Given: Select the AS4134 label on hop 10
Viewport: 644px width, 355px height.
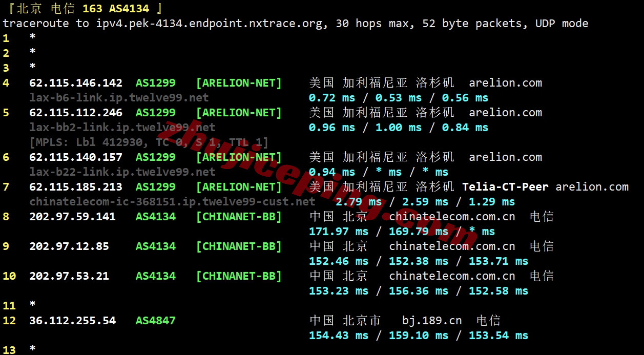Looking at the screenshot, I should point(155,276).
